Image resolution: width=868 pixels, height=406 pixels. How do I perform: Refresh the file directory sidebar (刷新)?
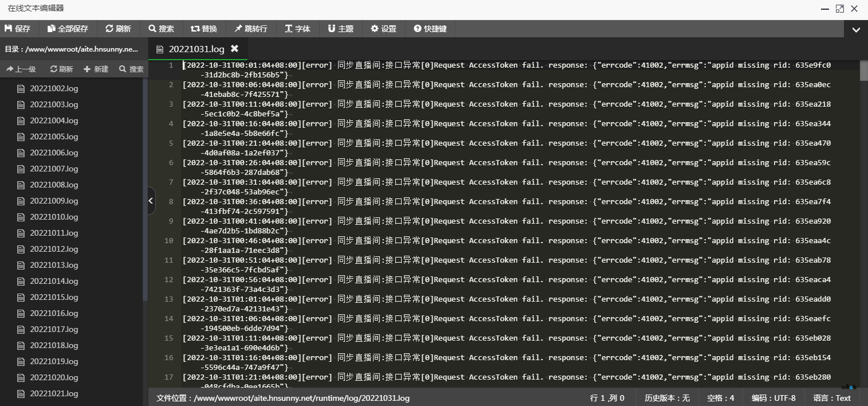pyautogui.click(x=62, y=69)
